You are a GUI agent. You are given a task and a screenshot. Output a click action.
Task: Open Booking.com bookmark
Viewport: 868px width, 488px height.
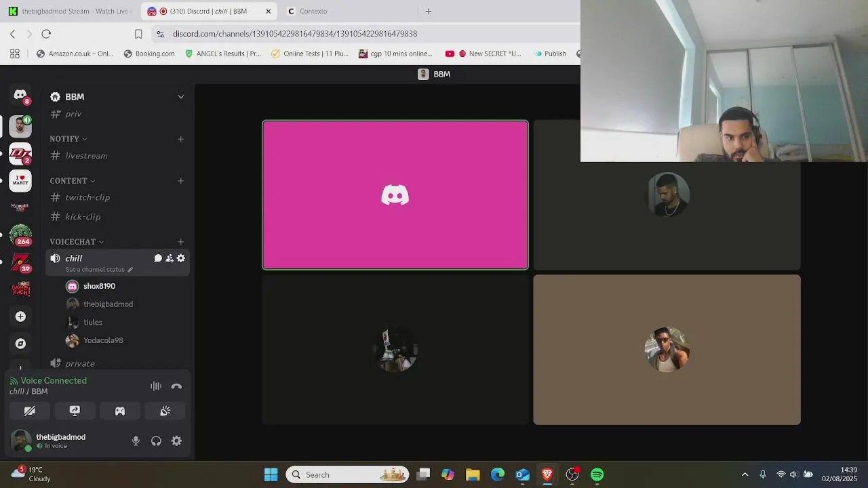point(149,54)
